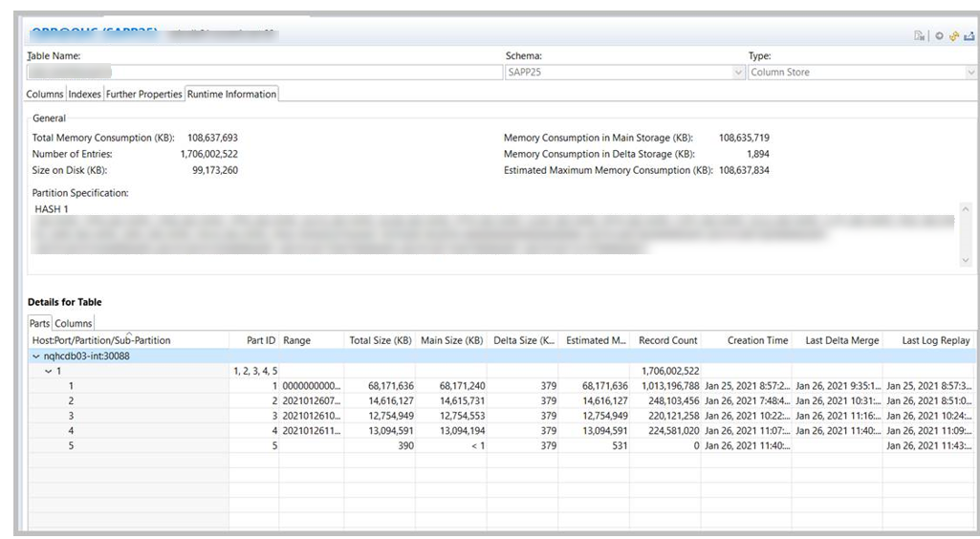The height and width of the screenshot is (539, 980).
Task: Switch to the Indexes tab
Action: point(84,95)
